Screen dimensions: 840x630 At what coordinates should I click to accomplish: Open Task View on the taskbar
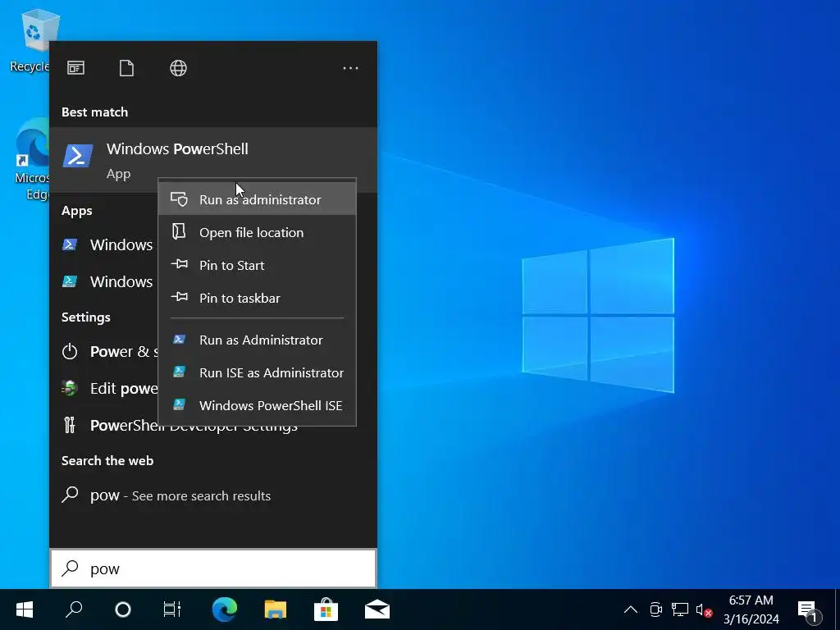[172, 609]
